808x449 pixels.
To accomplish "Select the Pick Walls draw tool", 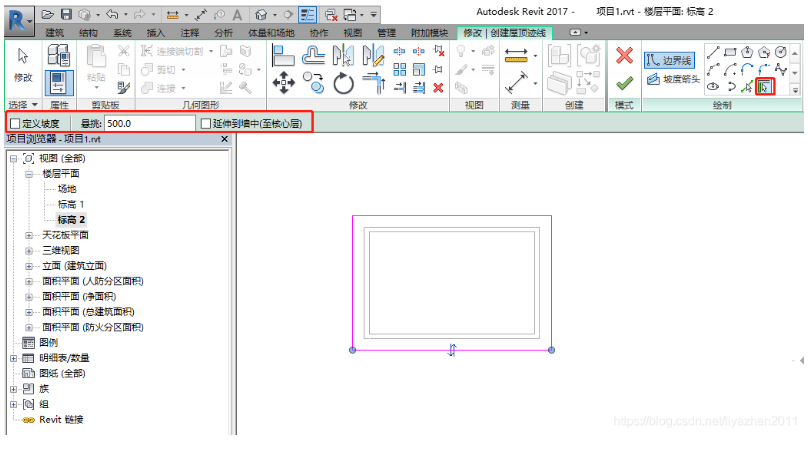I will 765,87.
